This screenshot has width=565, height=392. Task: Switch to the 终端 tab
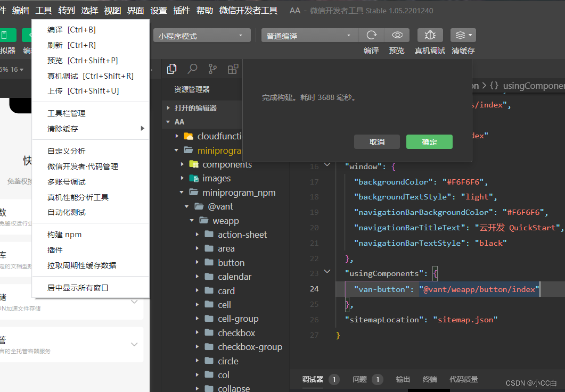430,379
